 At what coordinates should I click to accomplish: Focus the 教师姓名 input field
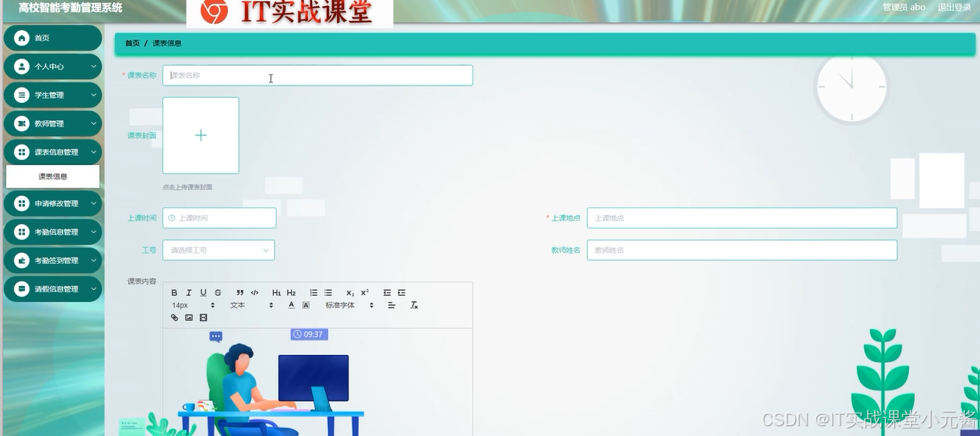pos(742,250)
